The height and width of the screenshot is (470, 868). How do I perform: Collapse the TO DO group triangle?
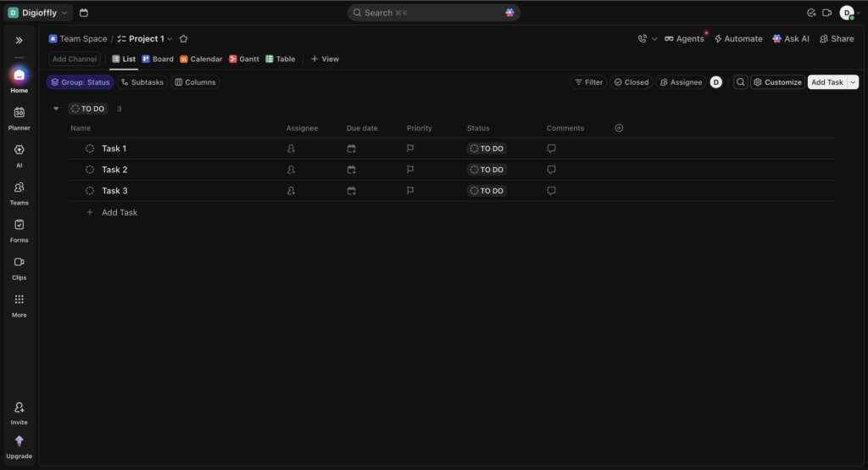point(56,109)
